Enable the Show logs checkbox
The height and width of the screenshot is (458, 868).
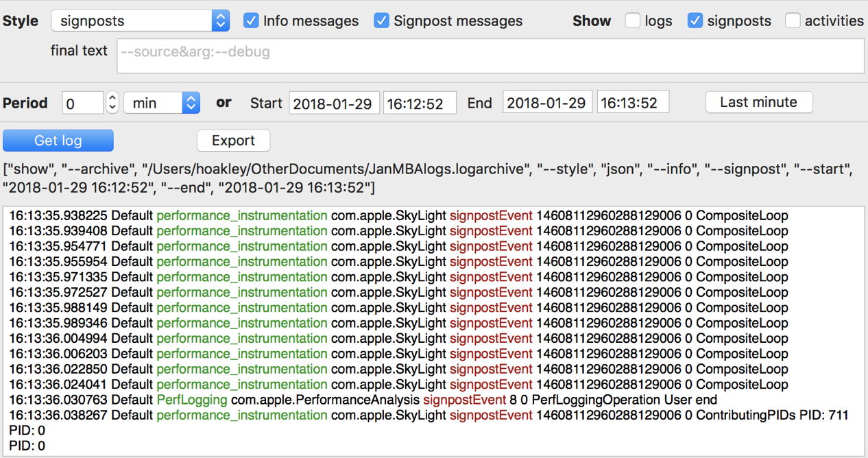[632, 21]
